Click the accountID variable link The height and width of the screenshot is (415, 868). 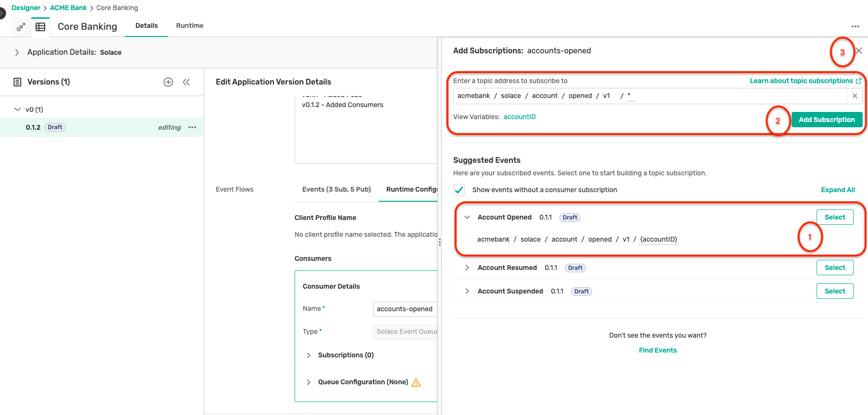[x=520, y=117]
